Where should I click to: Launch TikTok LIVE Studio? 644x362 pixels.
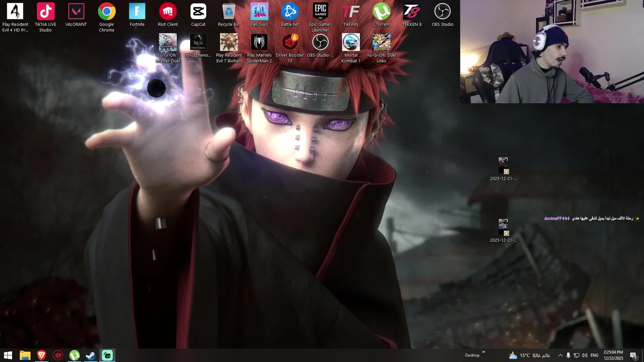point(45,18)
